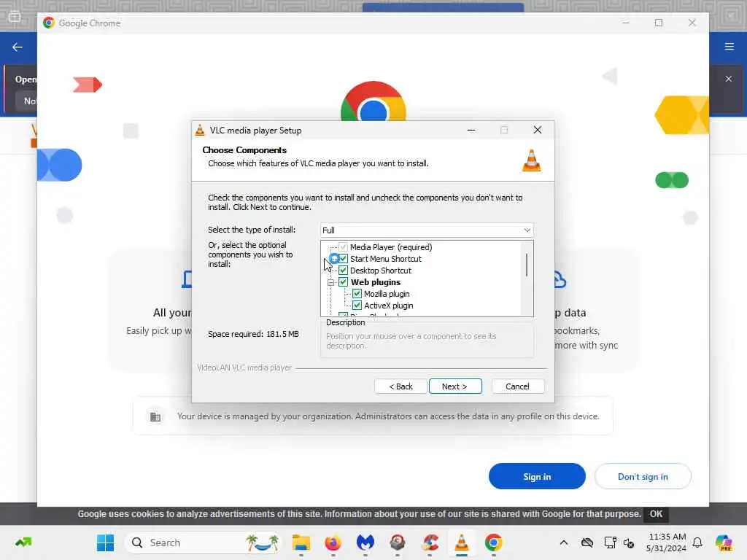Open the hamburger menu in background window
747x560 pixels.
(x=729, y=46)
